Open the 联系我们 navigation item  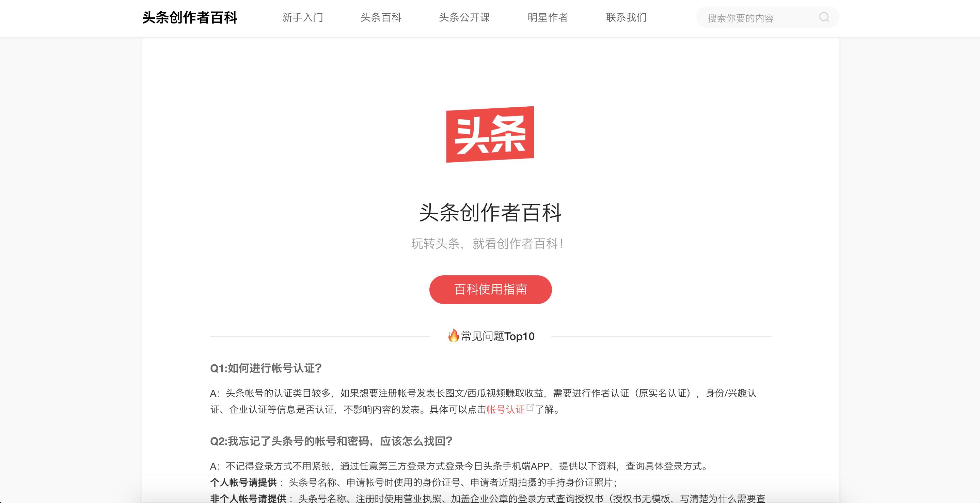[626, 17]
